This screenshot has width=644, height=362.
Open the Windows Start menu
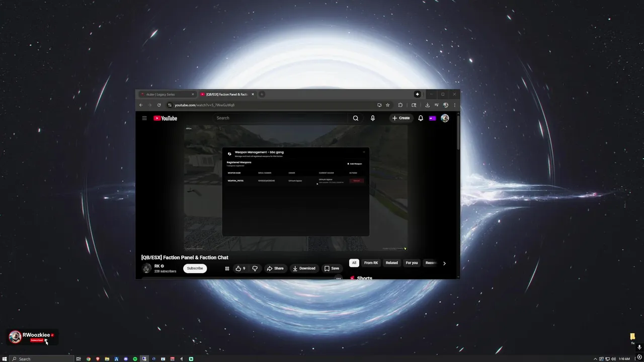pyautogui.click(x=5, y=359)
